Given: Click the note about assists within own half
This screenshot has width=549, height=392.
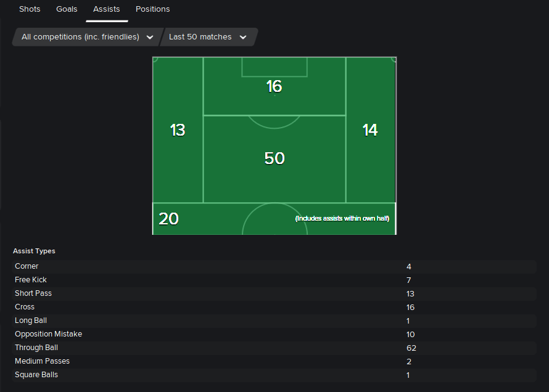Looking at the screenshot, I should point(342,218).
